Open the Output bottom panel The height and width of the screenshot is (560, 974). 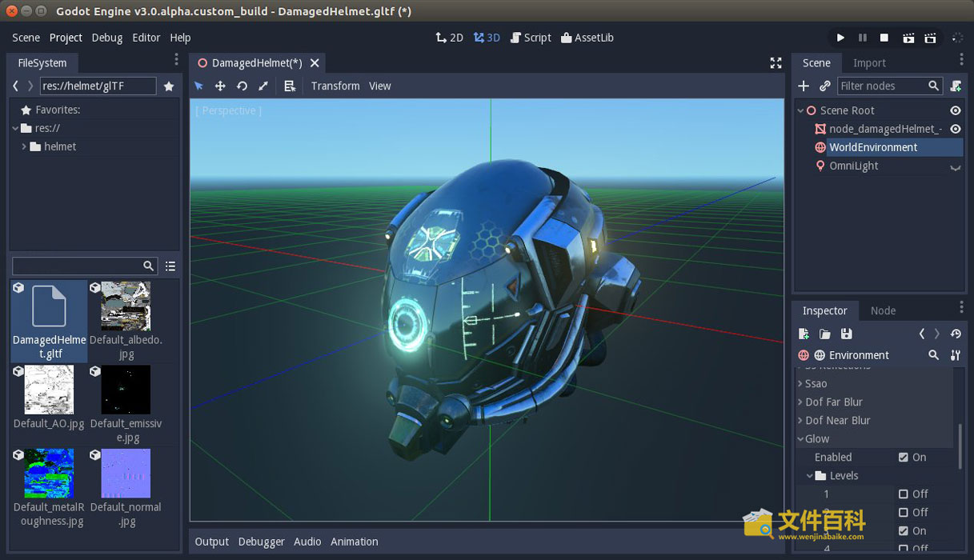(211, 542)
